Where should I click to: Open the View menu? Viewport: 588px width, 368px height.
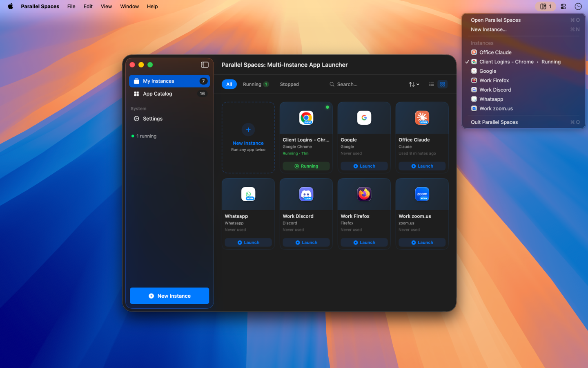106,6
